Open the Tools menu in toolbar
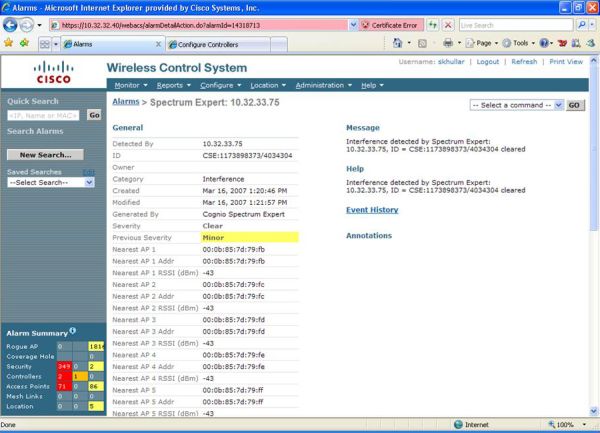 click(518, 43)
